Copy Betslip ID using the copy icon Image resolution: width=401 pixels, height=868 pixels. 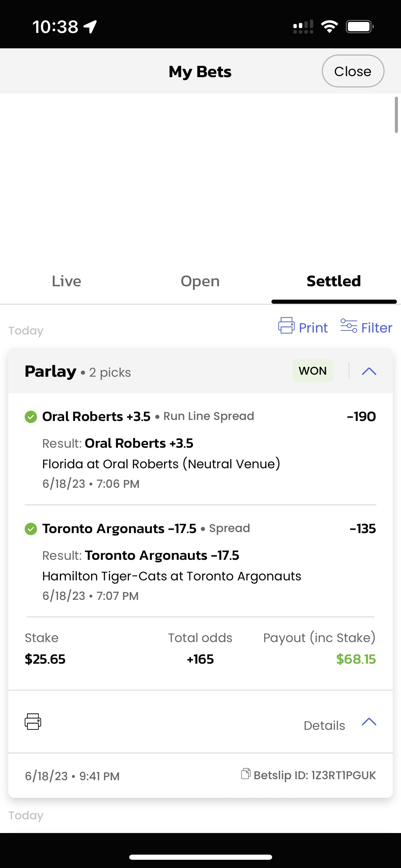pos(246,774)
